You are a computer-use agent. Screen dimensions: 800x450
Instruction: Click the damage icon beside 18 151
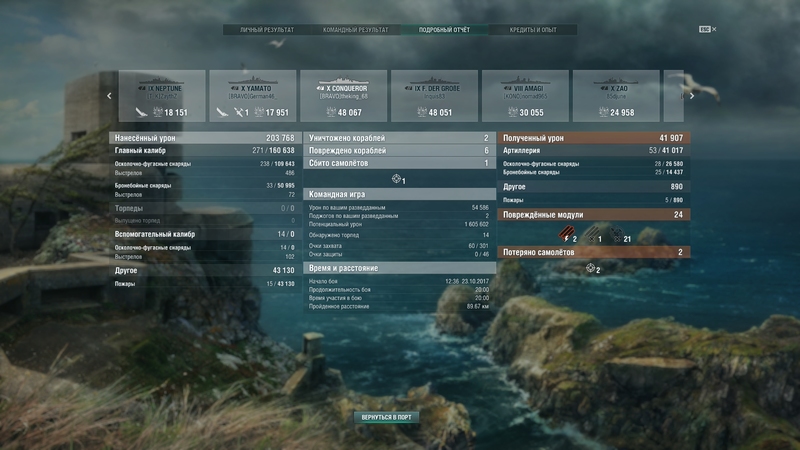click(x=158, y=112)
